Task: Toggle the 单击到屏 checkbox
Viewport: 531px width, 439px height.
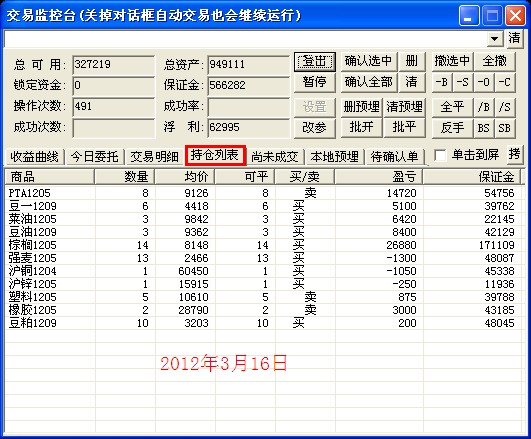Action: 440,155
